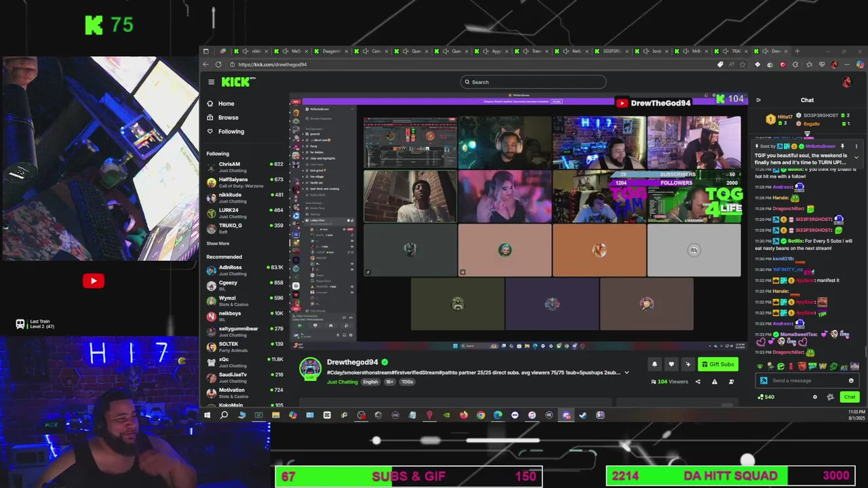Expand the pinned chat message chevron
868x488 pixels.
pyautogui.click(x=856, y=157)
